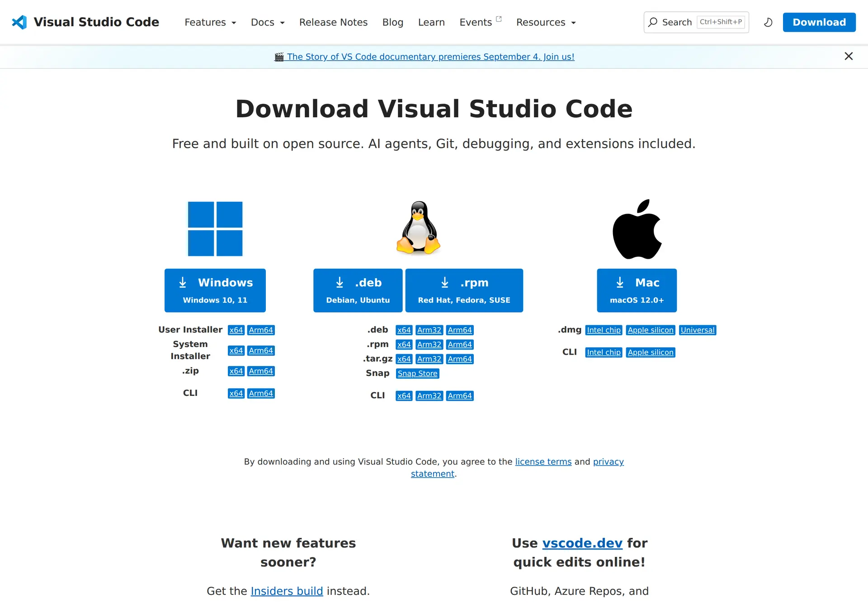Select Linux .deb Arm32 link
Image resolution: width=868 pixels, height=603 pixels.
pyautogui.click(x=429, y=330)
